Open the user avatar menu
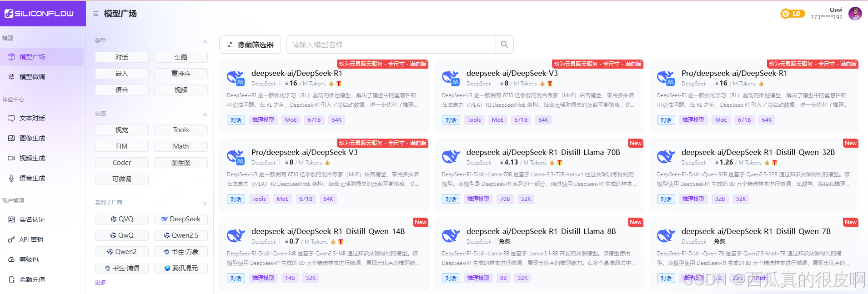This screenshot has height=294, width=868. tap(855, 14)
